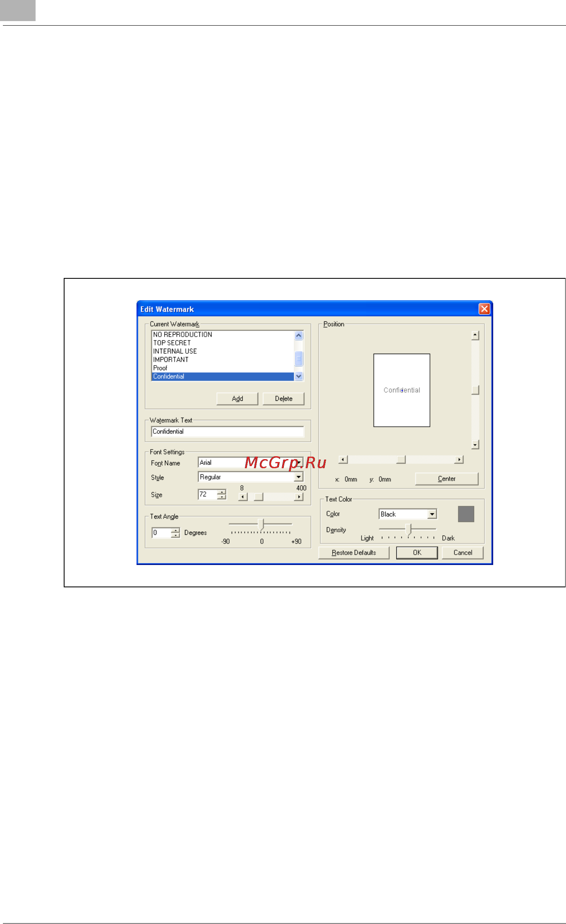Click the Restore Defaults button
The height and width of the screenshot is (924, 566).
[x=354, y=553]
